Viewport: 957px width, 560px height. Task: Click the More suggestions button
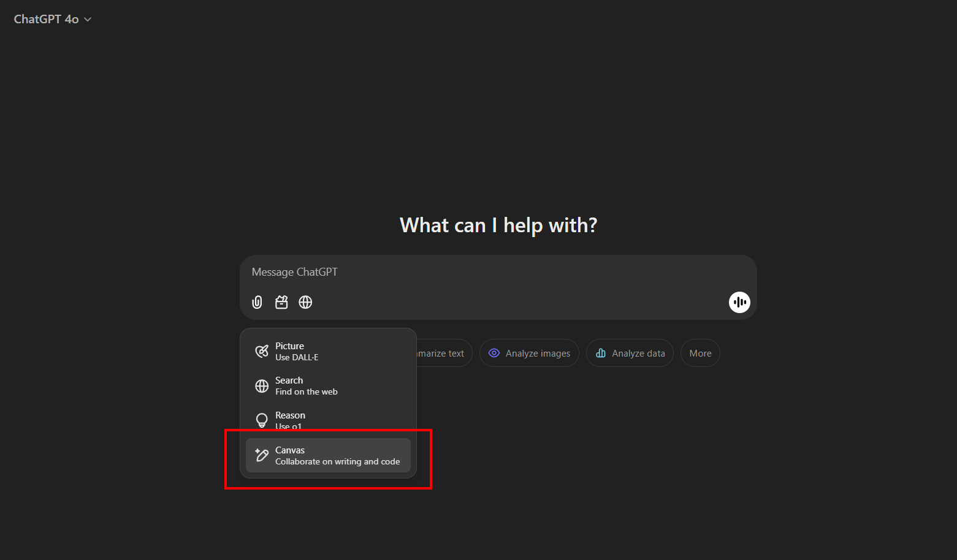pyautogui.click(x=700, y=353)
